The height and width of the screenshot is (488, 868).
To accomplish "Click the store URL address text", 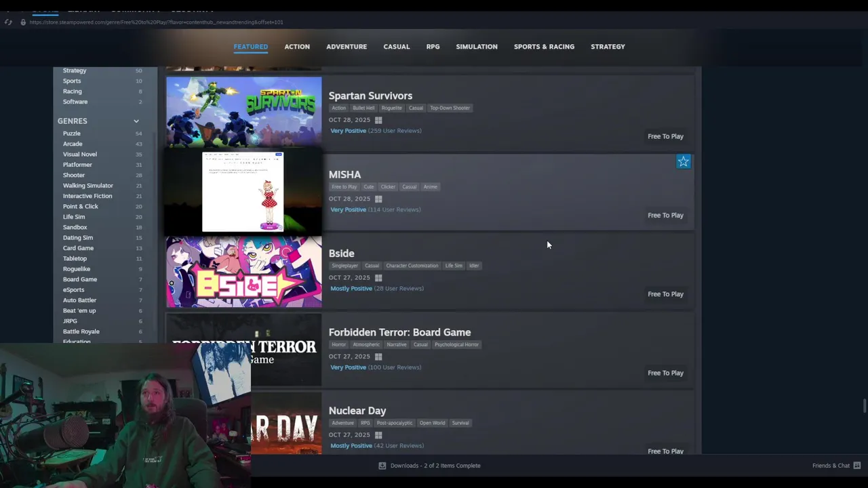I will (156, 22).
